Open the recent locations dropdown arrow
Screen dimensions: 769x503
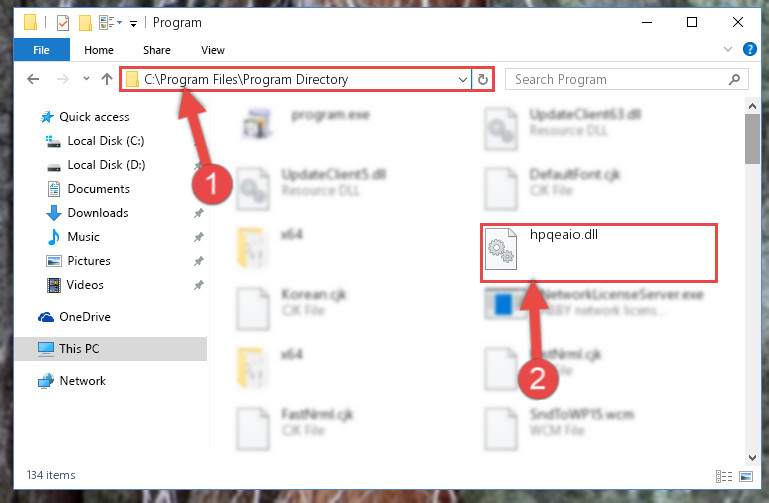86,78
